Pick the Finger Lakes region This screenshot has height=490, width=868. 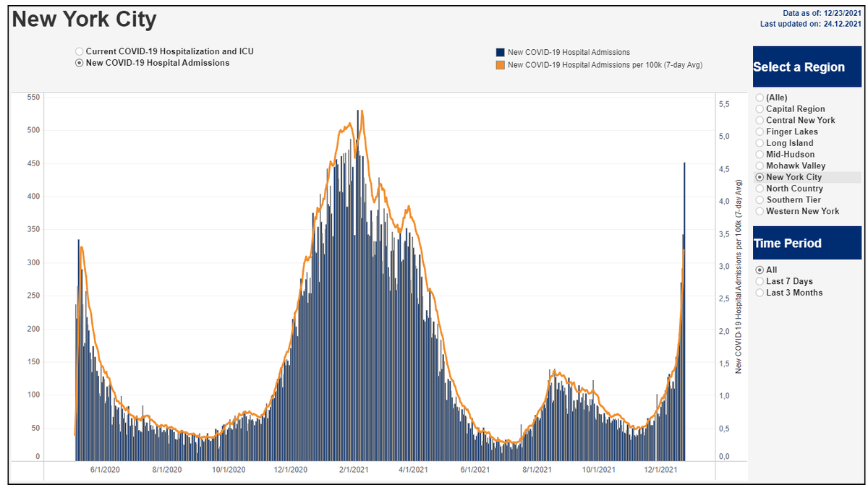[x=759, y=132]
